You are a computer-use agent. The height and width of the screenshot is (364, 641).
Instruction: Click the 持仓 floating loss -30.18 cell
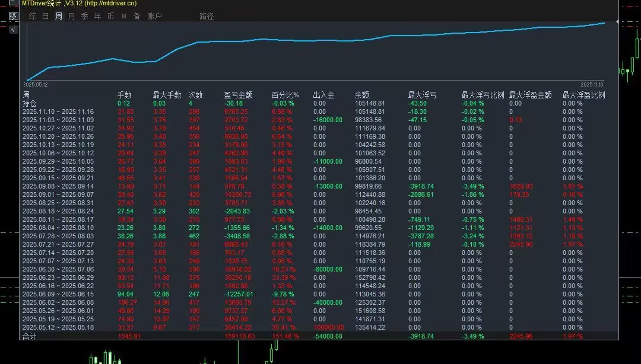pyautogui.click(x=233, y=103)
